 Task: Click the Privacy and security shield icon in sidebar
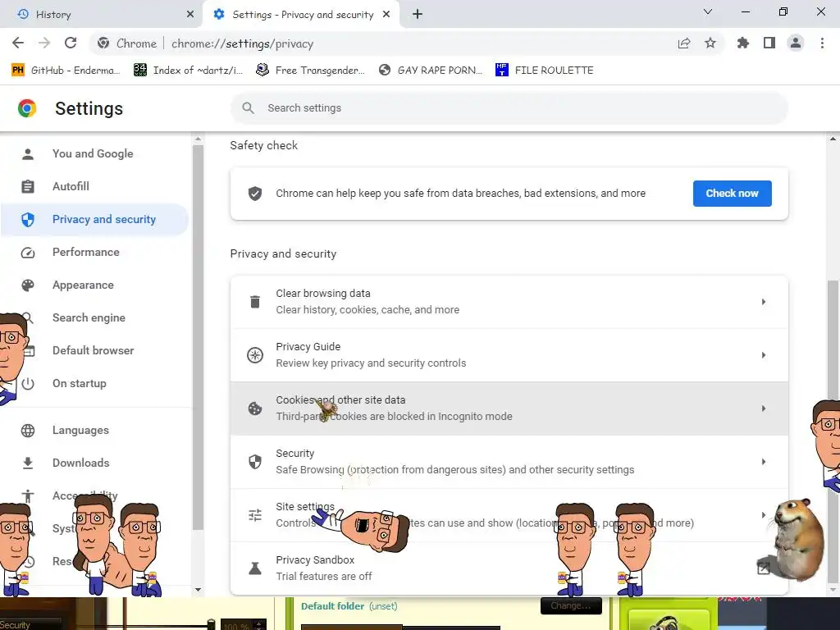point(28,220)
